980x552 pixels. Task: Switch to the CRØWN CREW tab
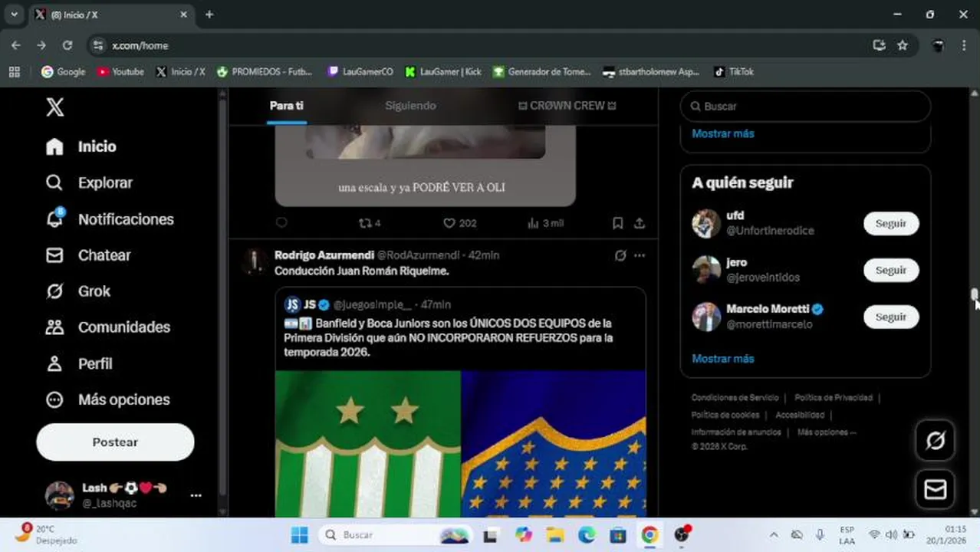point(567,106)
